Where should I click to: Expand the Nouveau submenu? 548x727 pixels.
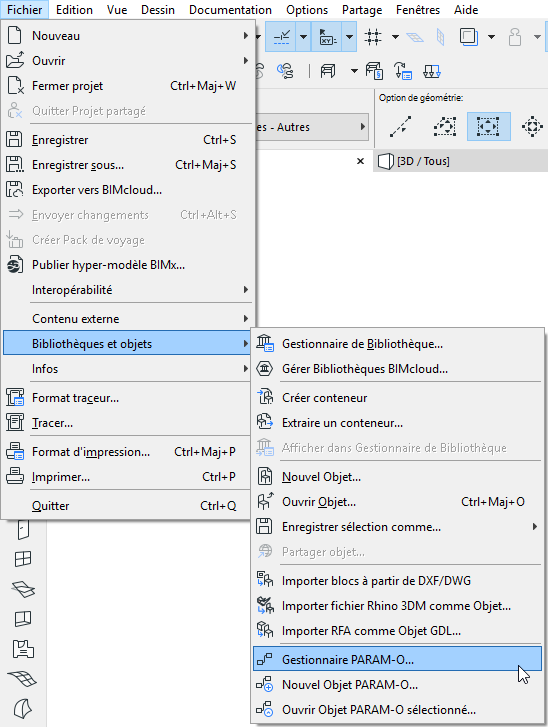(x=128, y=36)
